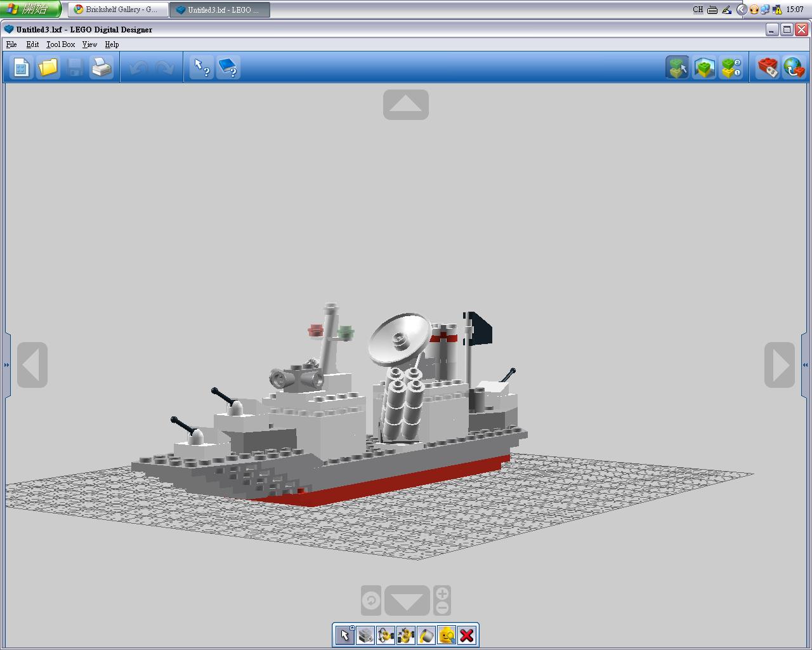Select the Clone brick tool

coord(365,635)
